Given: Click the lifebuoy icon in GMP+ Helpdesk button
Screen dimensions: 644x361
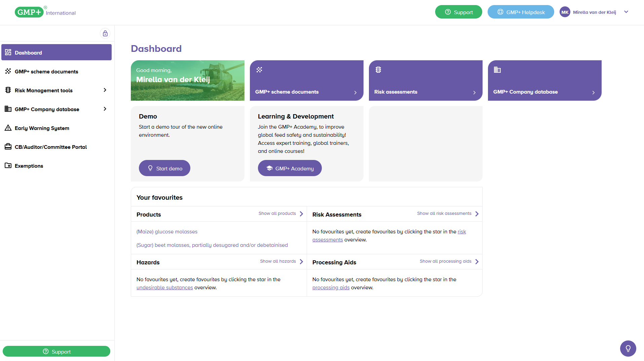Looking at the screenshot, I should [500, 12].
